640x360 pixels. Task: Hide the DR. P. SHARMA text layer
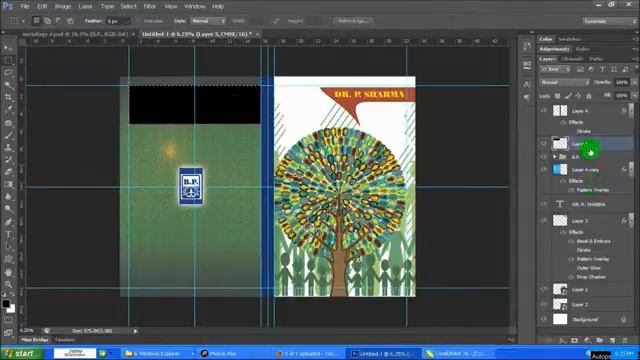click(x=544, y=204)
